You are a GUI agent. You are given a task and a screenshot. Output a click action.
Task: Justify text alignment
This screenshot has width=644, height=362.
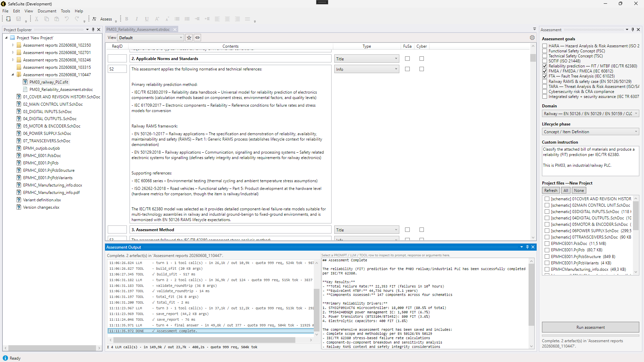click(x=247, y=19)
